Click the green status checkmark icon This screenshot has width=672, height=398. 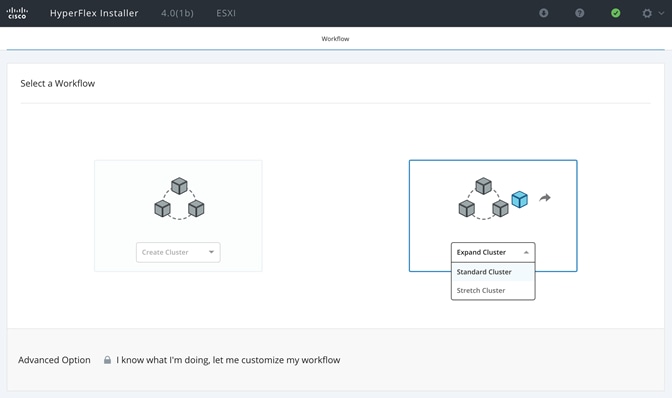coord(615,13)
